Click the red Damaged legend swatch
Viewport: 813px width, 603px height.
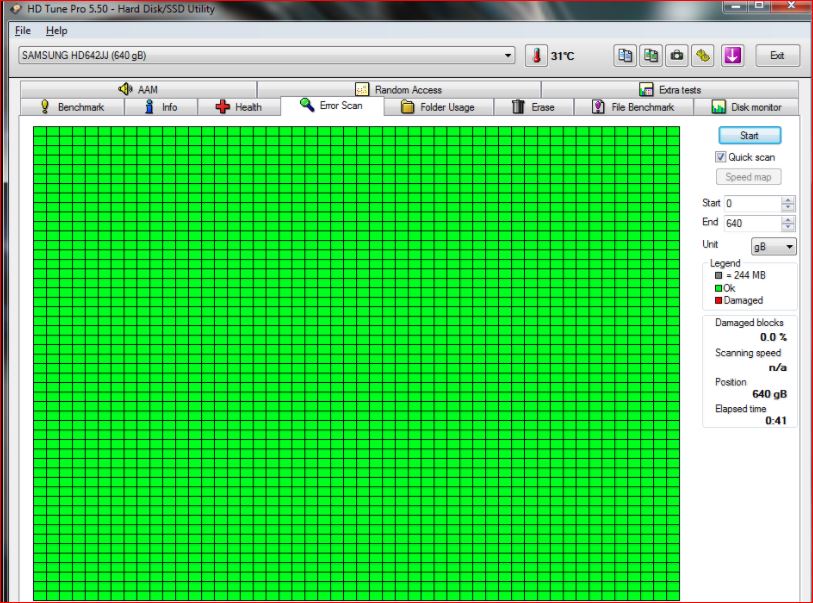[x=719, y=300]
